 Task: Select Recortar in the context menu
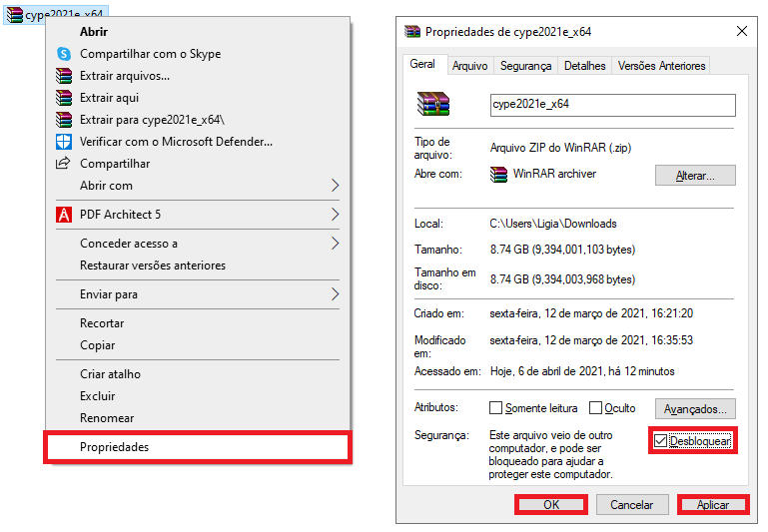(198, 323)
